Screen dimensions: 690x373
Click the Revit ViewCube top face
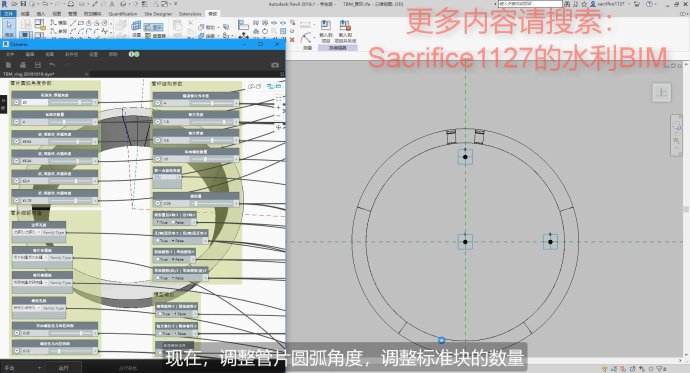[661, 92]
